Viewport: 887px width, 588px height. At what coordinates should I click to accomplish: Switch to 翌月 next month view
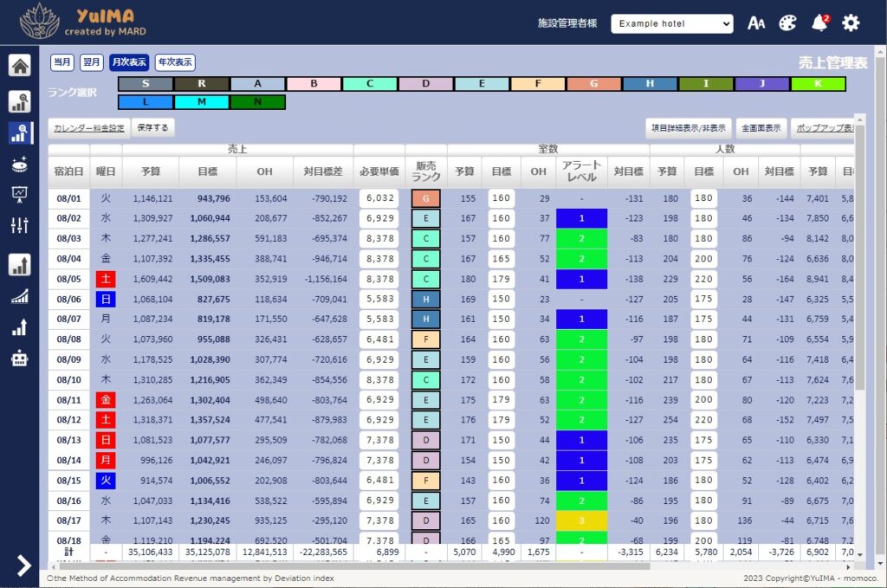91,62
